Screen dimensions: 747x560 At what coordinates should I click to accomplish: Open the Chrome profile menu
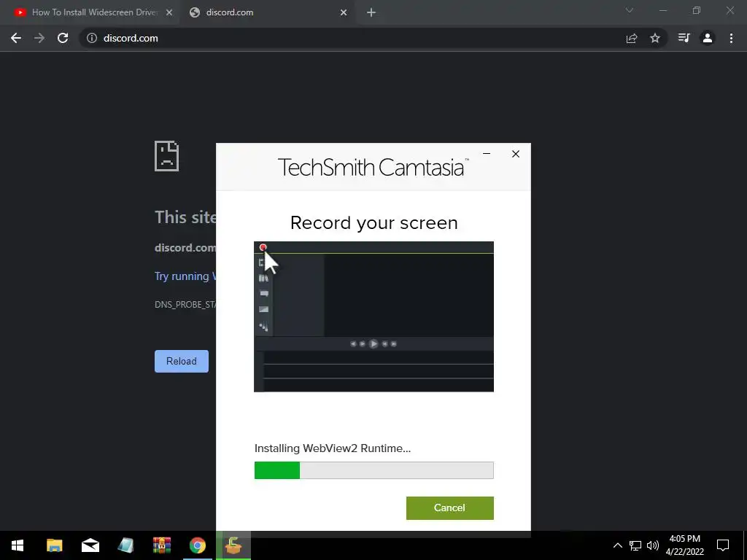coord(708,38)
